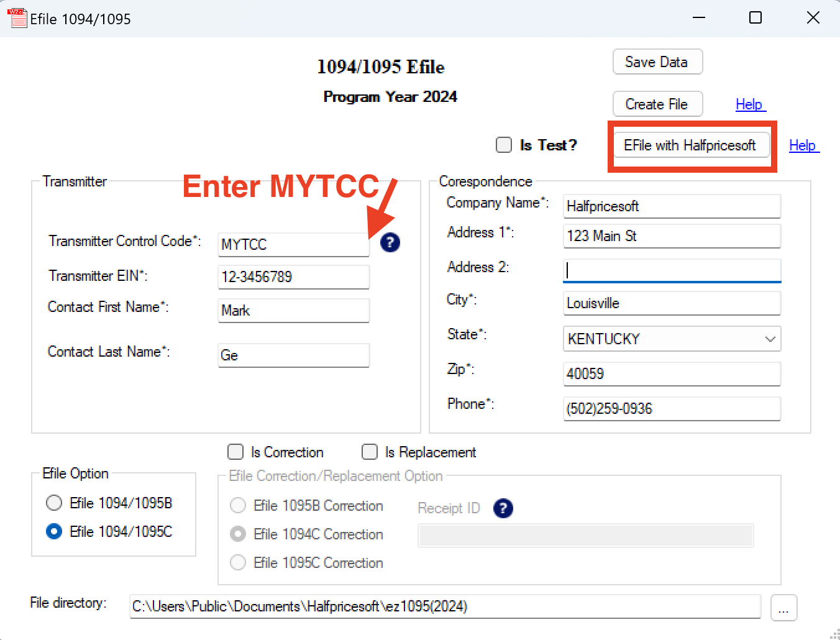This screenshot has height=640, width=840.
Task: Click the help icon beside Transmitter Control Code
Action: pos(390,242)
